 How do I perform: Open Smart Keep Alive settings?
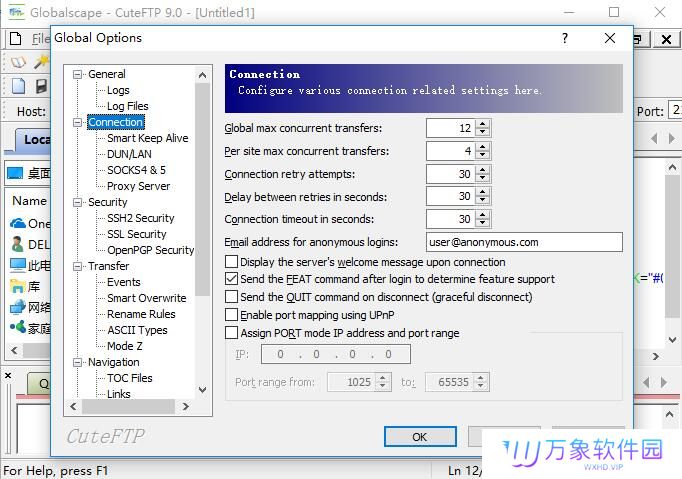148,138
